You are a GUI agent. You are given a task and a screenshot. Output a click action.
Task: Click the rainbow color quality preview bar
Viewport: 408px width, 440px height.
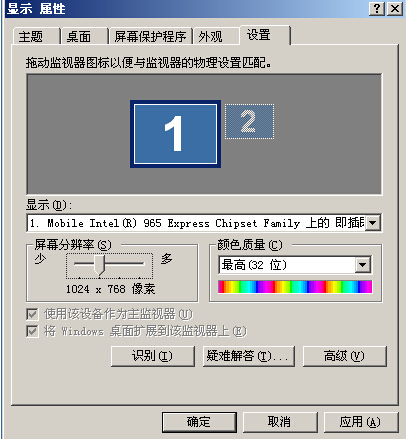pos(295,287)
